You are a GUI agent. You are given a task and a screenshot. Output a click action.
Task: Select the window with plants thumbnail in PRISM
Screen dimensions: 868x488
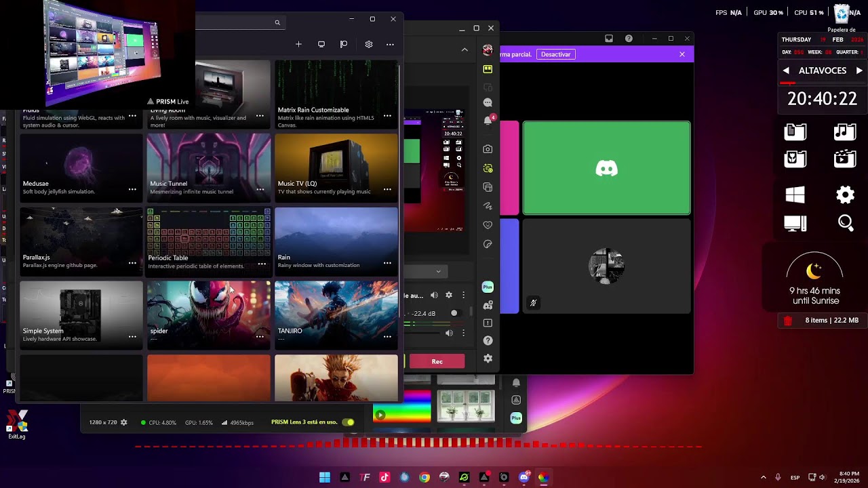(466, 405)
